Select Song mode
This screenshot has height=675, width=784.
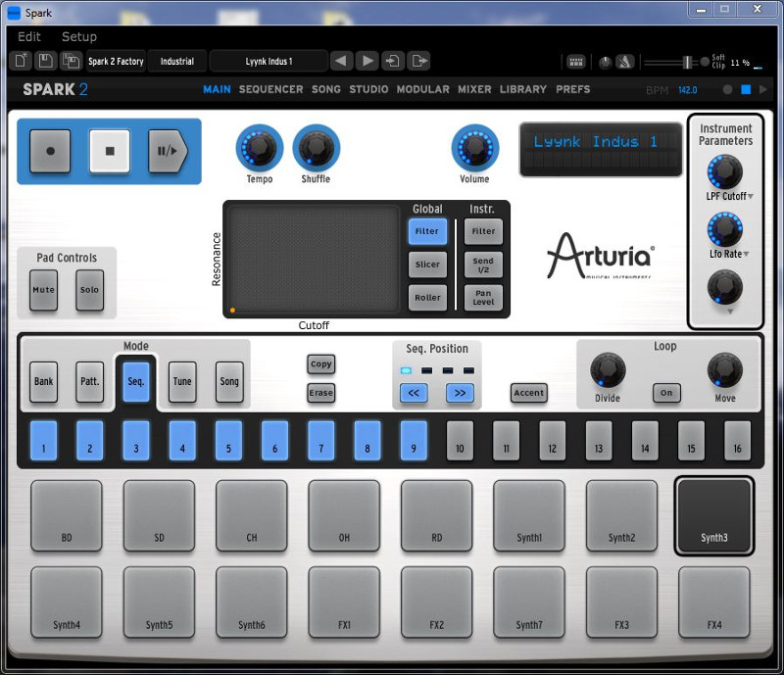(229, 381)
